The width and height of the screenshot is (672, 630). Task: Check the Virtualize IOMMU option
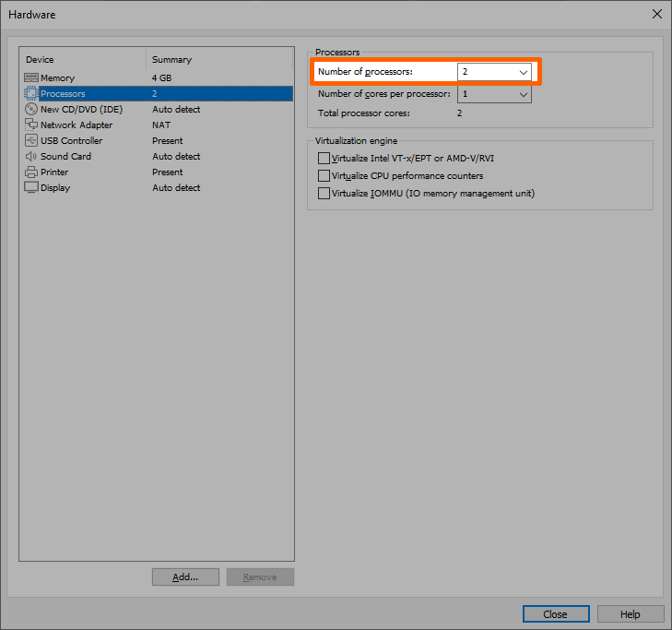click(x=324, y=194)
